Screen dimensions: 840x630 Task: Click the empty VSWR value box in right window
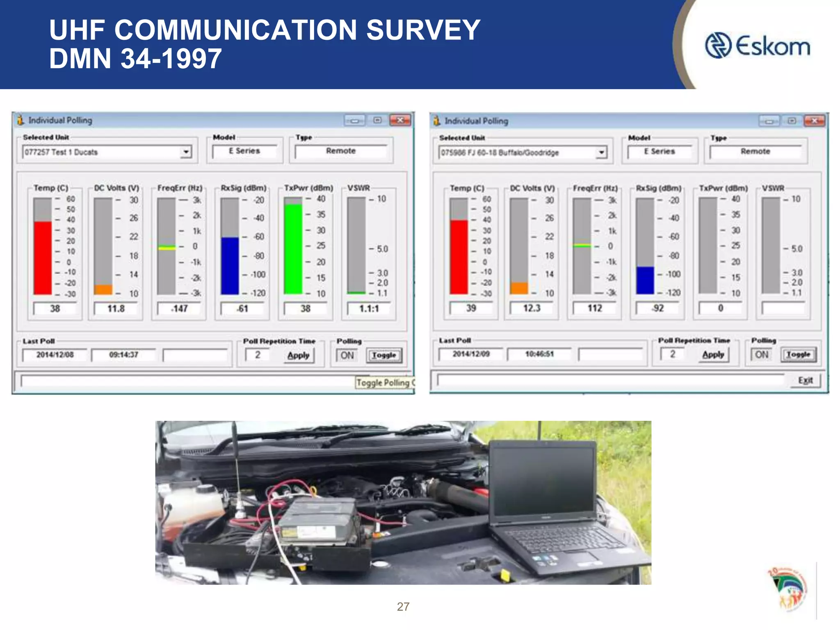coord(783,308)
